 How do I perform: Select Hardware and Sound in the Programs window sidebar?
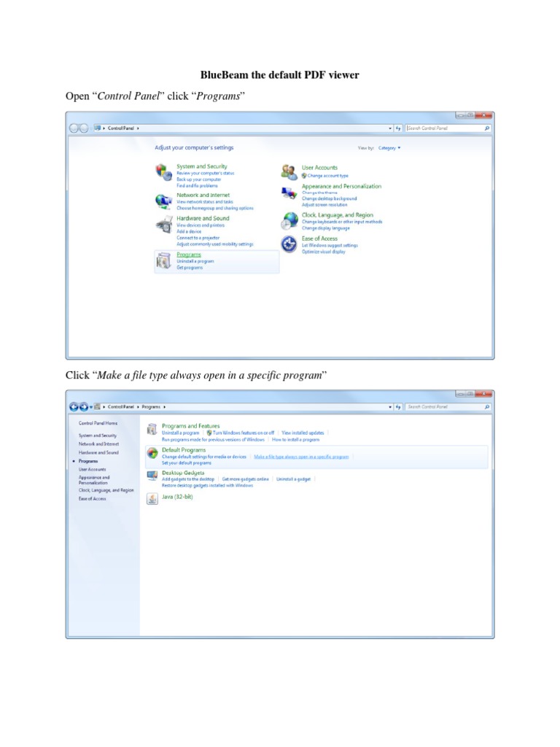click(98, 452)
